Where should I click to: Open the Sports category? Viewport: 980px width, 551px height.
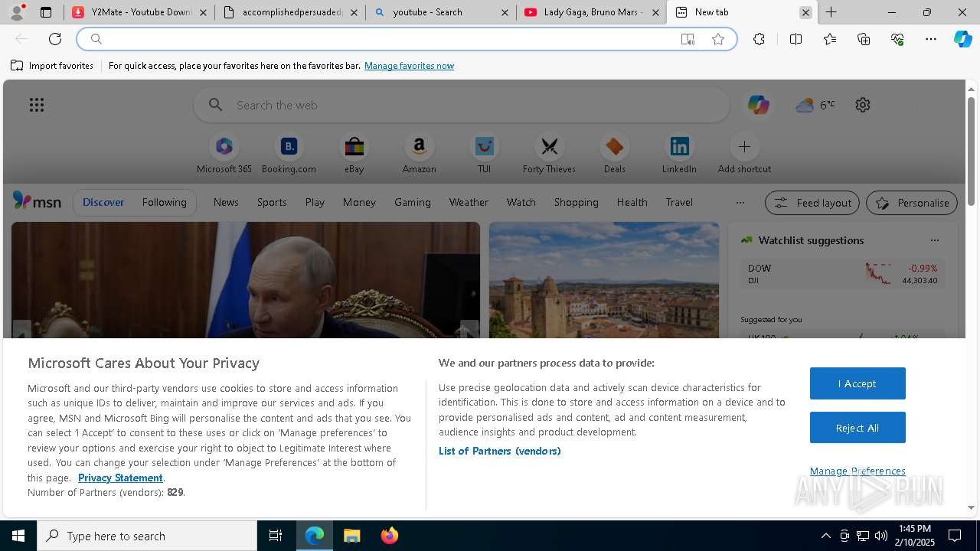point(272,202)
